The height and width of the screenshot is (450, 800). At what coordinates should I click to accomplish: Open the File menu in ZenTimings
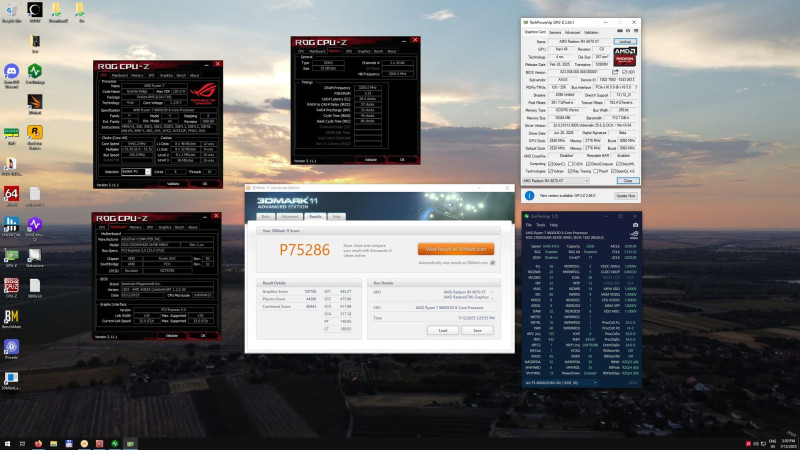(x=529, y=224)
